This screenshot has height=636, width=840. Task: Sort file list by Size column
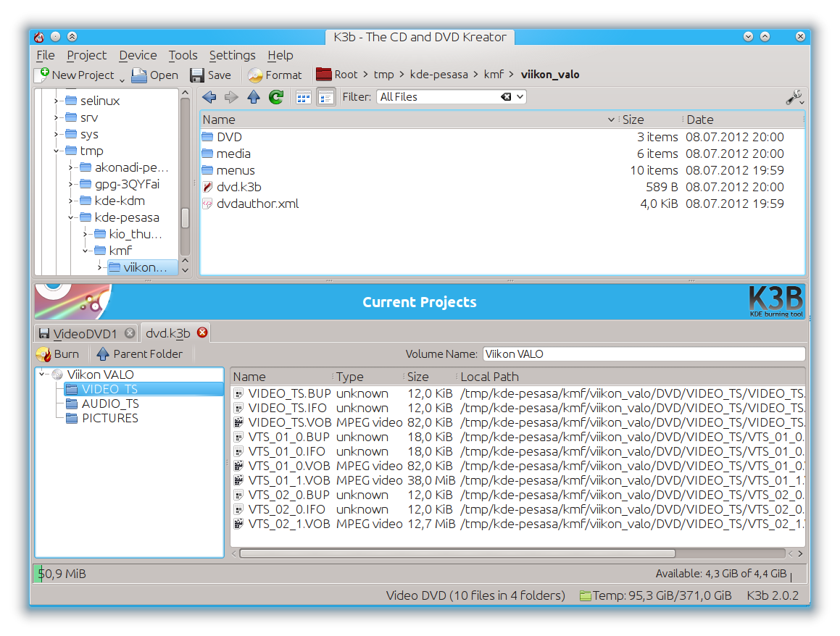point(650,120)
